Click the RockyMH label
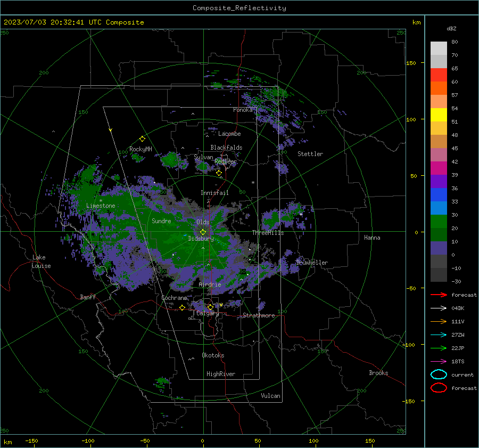The image size is (479, 448). coord(141,149)
